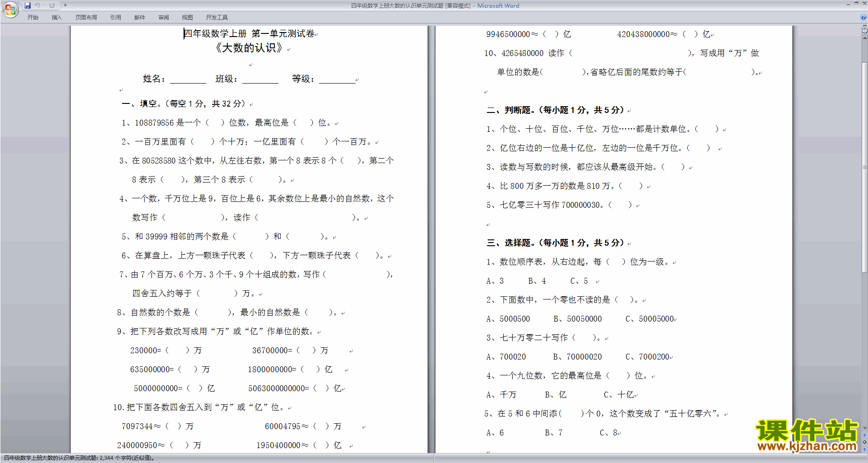This screenshot has height=463, width=868.
Task: Click the line 5、和 39999 相邻的两个数是
Action: click(x=225, y=237)
